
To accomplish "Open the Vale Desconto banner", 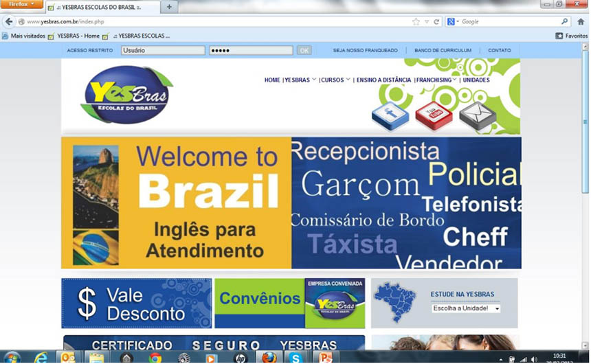I will pos(137,304).
